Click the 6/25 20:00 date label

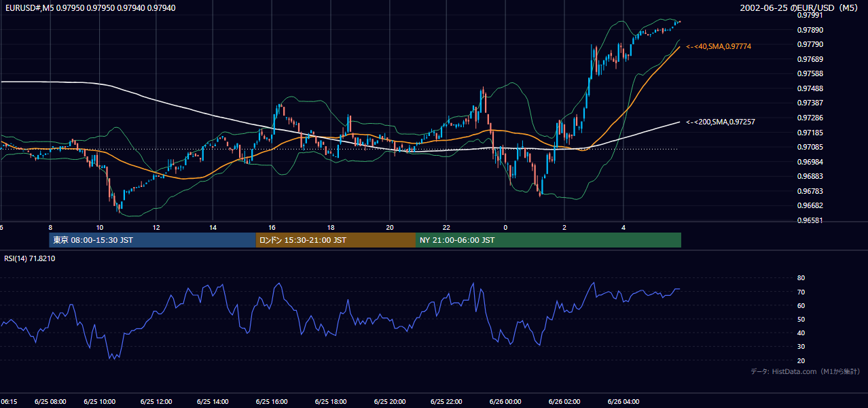click(x=389, y=402)
